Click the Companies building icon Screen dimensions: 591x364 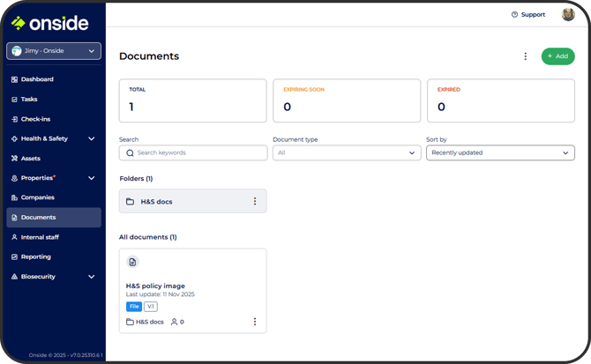point(14,197)
